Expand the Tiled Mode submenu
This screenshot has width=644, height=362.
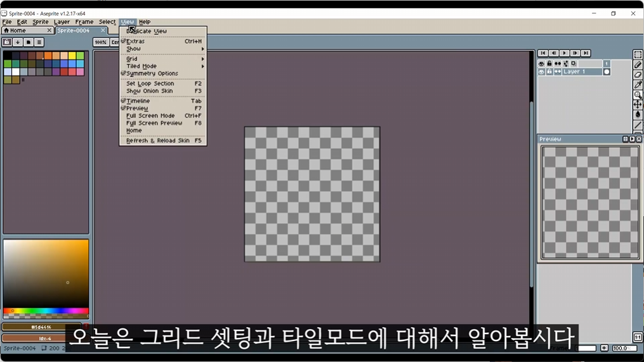(x=162, y=66)
